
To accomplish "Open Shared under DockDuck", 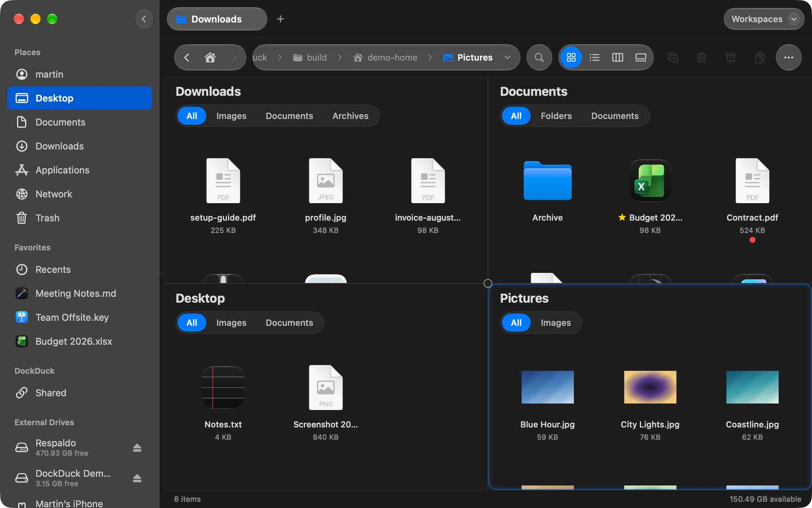I will pos(80,393).
